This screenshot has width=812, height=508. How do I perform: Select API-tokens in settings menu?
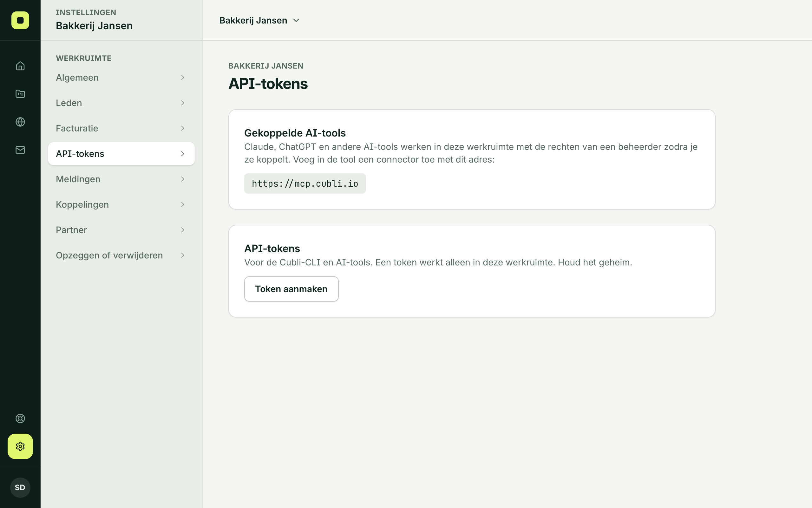click(x=121, y=154)
